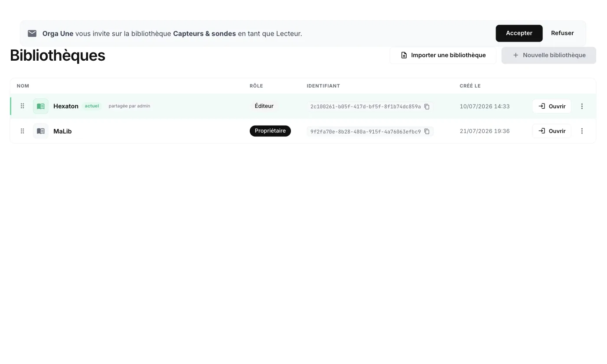Open the Hexaton row options menu
The width and height of the screenshot is (607, 364).
pyautogui.click(x=582, y=106)
